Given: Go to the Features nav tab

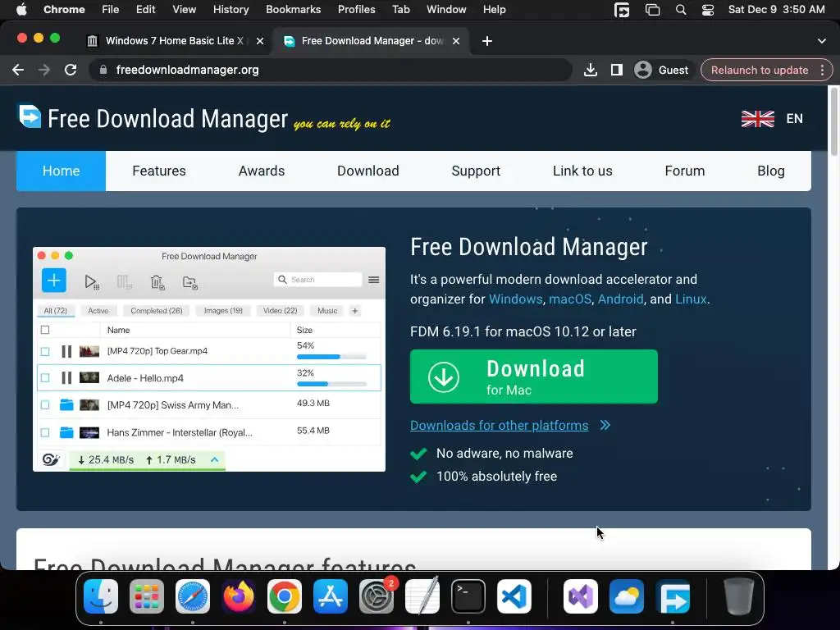Looking at the screenshot, I should coord(159,171).
